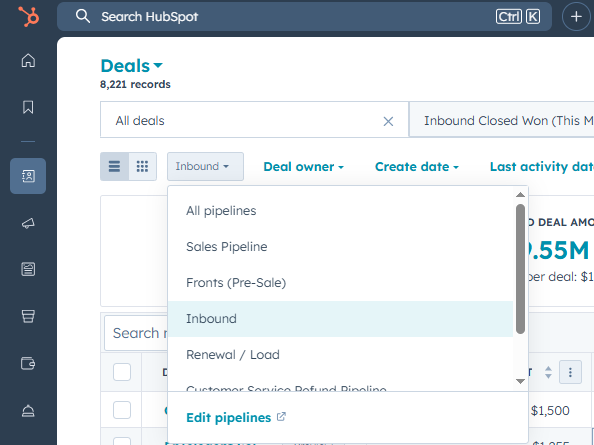Click the $1,500 amount cell
Viewport: 594px width, 445px height.
pyautogui.click(x=550, y=411)
